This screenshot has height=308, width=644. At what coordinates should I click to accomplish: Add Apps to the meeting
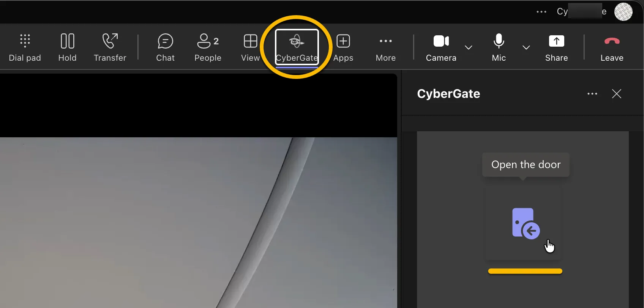343,47
